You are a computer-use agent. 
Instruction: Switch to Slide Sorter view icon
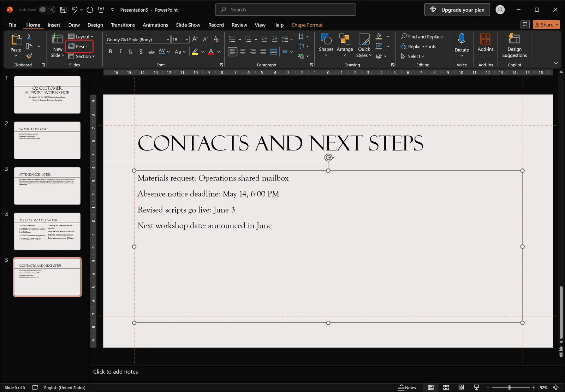pos(446,387)
